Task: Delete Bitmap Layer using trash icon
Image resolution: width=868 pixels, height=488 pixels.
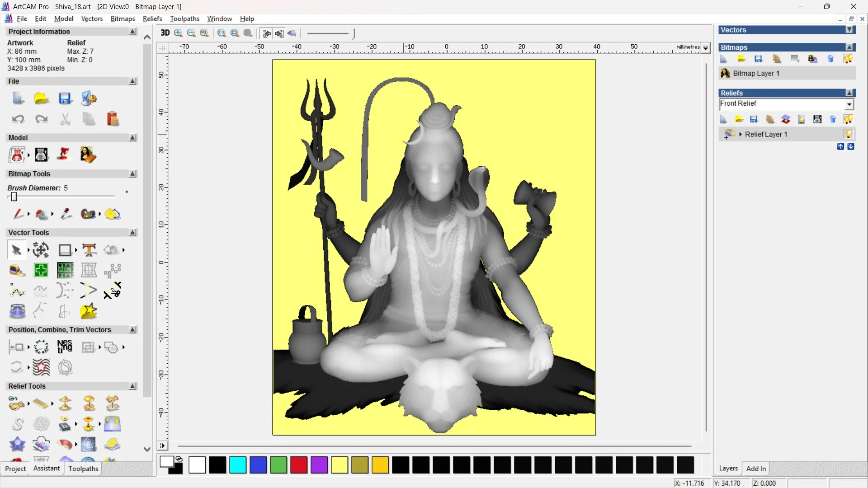Action: [x=830, y=59]
